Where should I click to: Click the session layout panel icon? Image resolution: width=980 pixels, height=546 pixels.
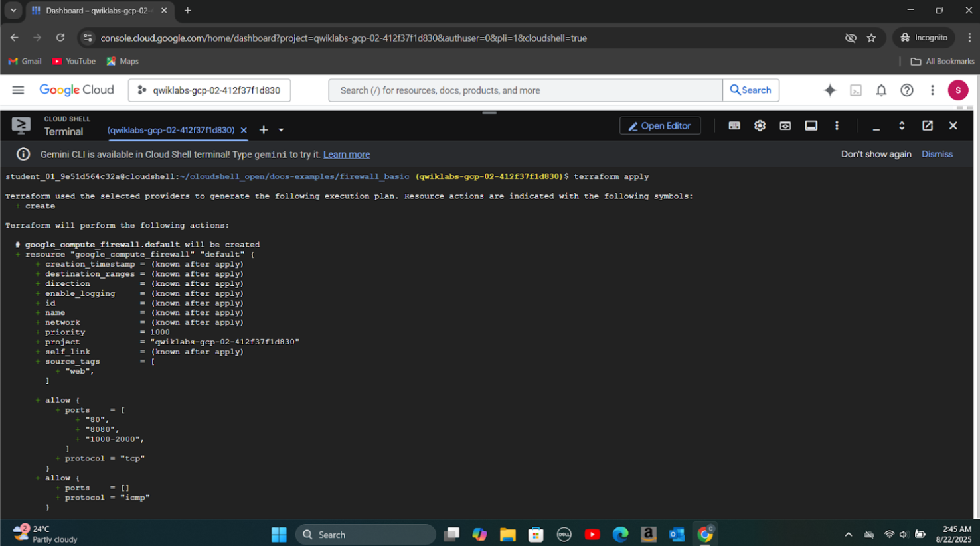point(811,126)
